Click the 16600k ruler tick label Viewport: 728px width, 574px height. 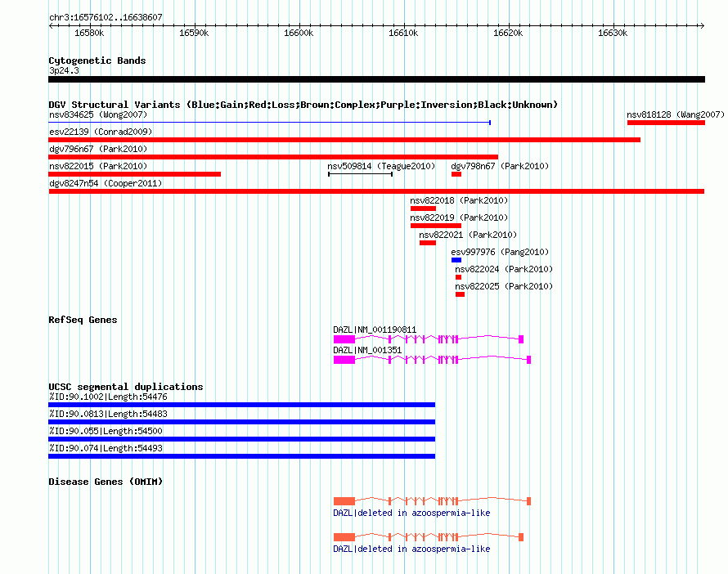click(x=299, y=33)
